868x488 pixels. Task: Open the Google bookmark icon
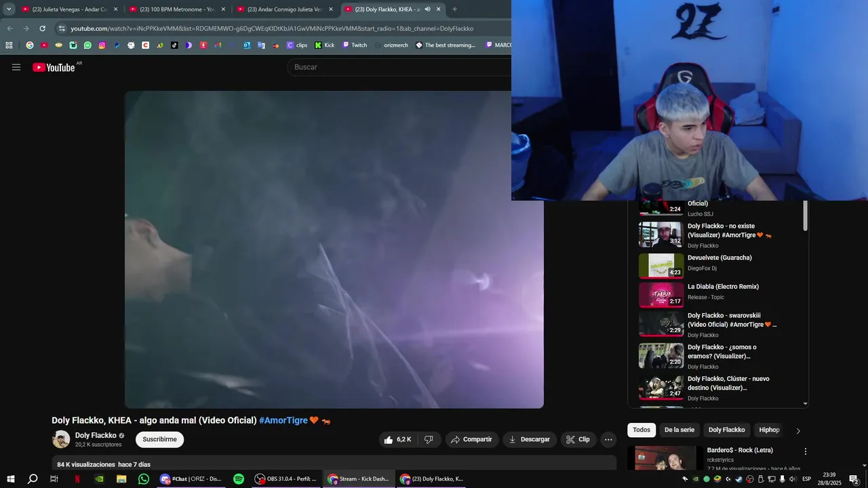coord(30,45)
